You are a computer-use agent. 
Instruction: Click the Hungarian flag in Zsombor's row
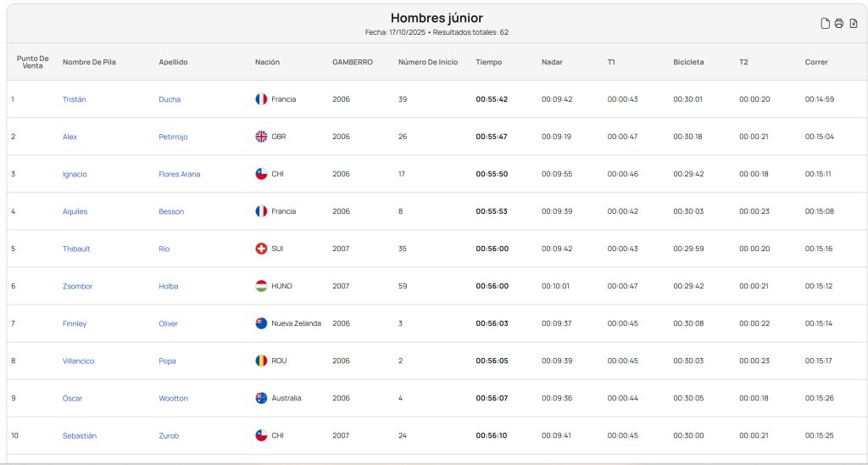tap(261, 286)
